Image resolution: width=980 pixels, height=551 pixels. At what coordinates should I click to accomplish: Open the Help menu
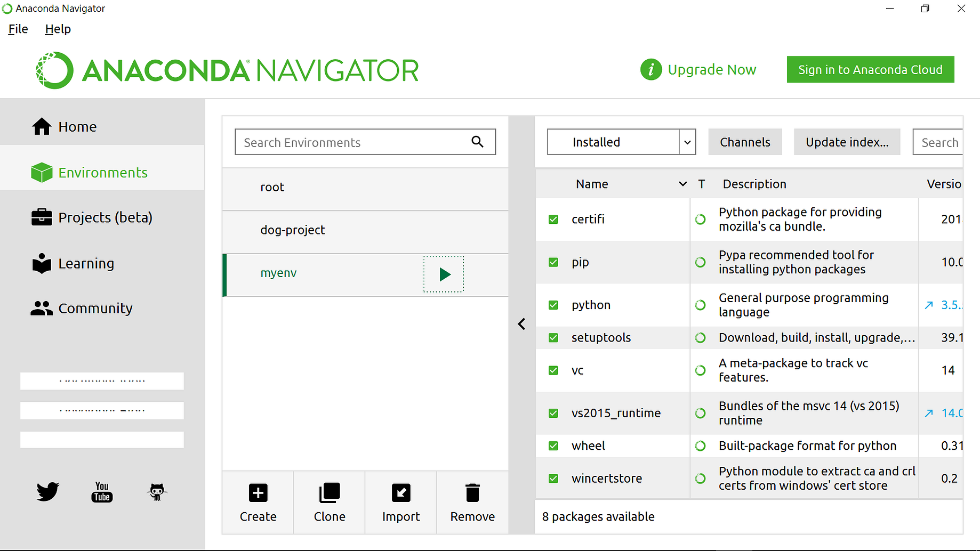(58, 29)
